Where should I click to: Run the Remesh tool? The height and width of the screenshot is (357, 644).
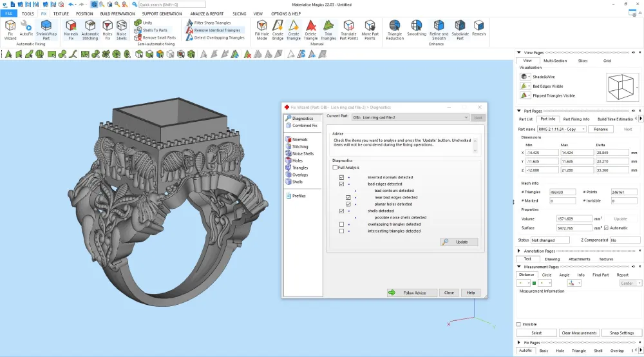[x=478, y=28]
